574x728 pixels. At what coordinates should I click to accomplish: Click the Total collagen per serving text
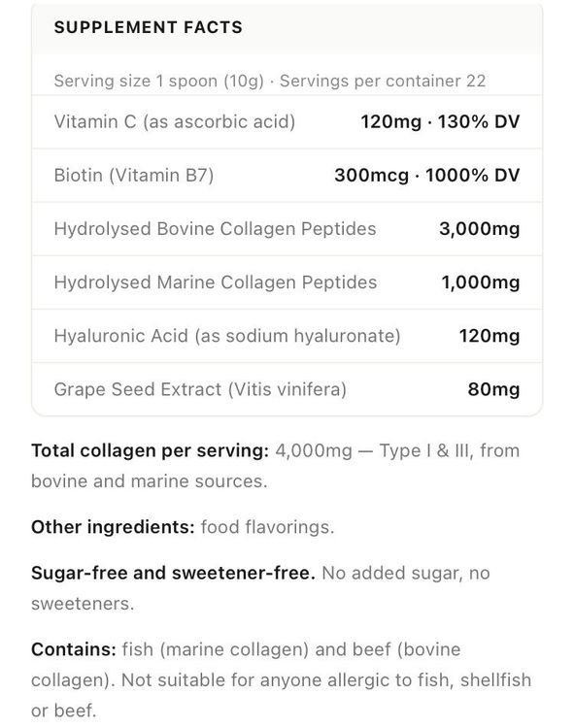click(150, 450)
